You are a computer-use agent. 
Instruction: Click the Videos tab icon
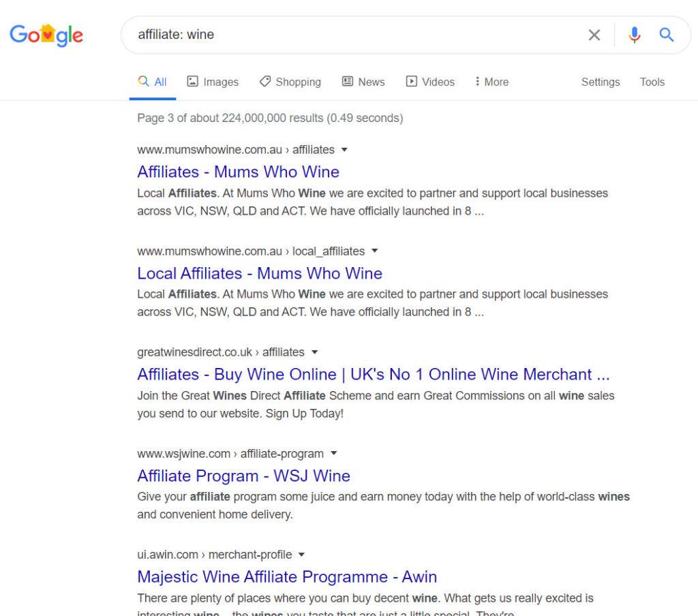[x=412, y=81]
